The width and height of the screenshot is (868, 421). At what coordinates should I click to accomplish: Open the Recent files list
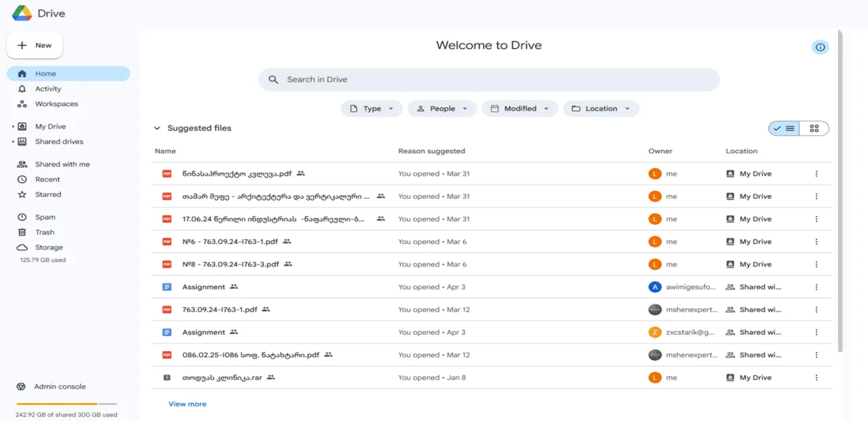47,180
